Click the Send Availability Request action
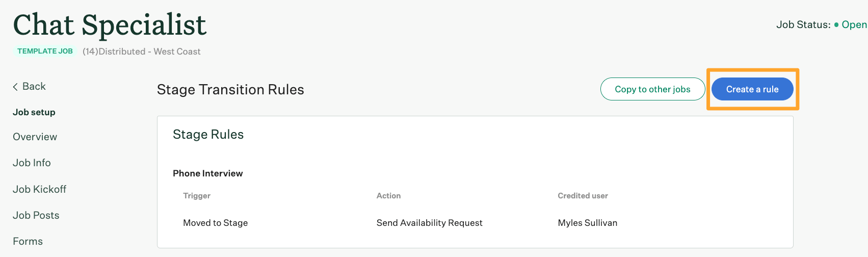The height and width of the screenshot is (257, 868). pos(429,223)
